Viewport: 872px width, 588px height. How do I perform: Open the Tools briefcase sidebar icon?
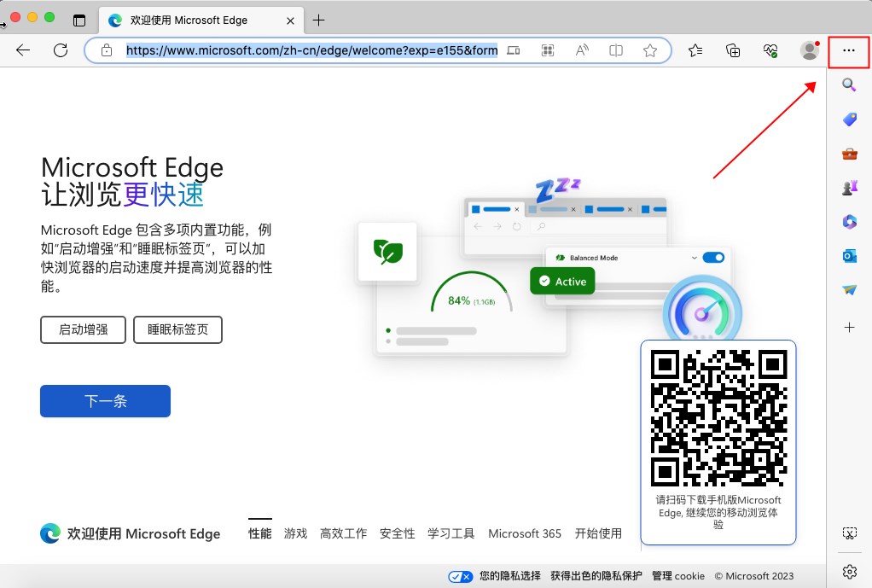849,154
